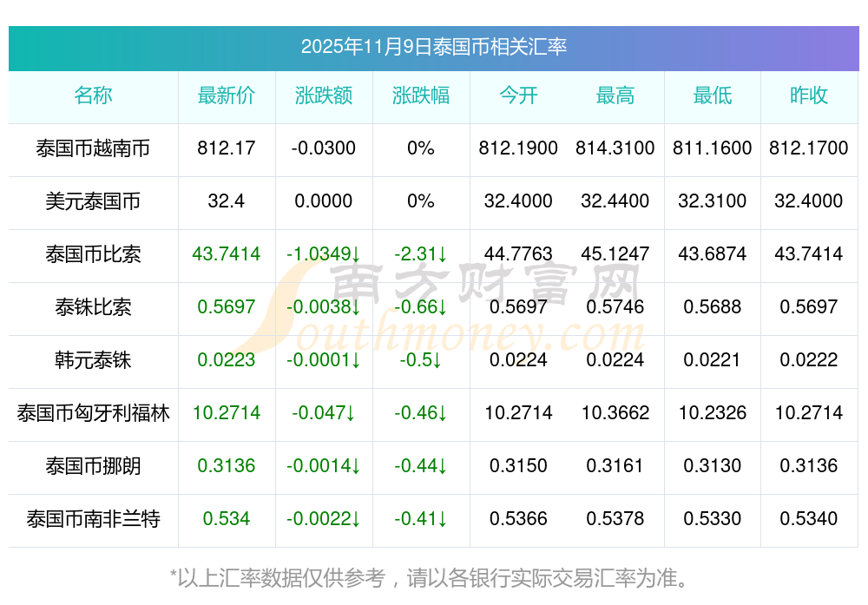Click high value 10.3662

point(615,413)
